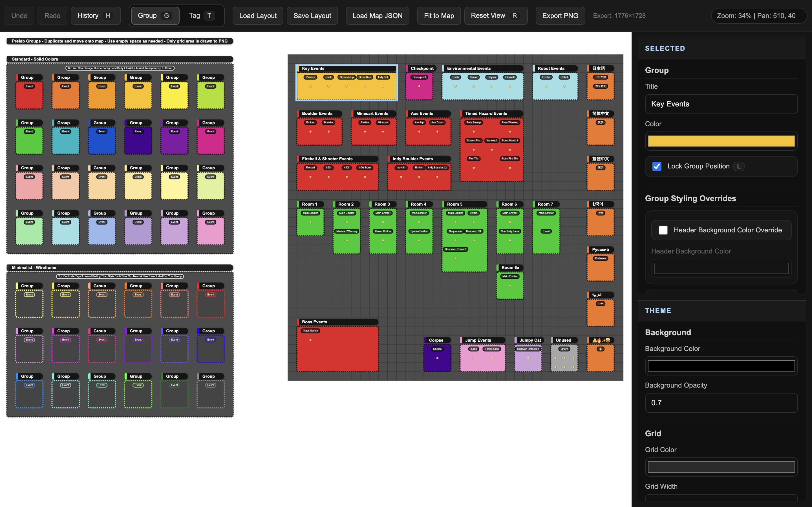Viewport: 812px width, 507px height.
Task: Select the Checkpoint group header
Action: tap(421, 68)
